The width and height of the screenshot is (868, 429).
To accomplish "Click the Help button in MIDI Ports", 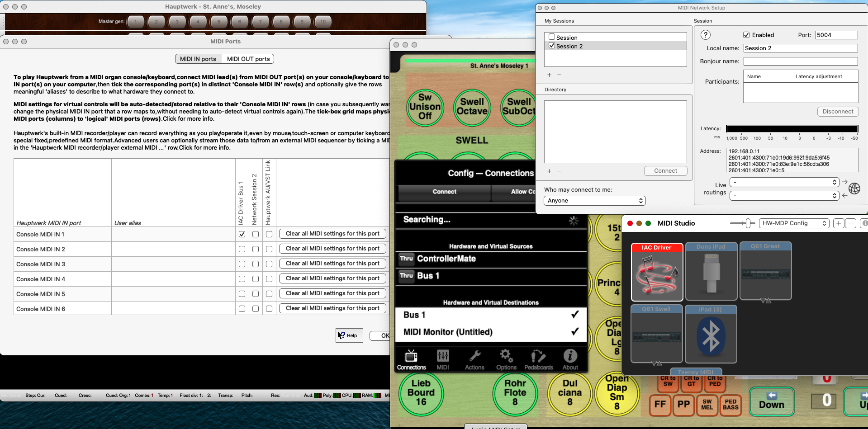I will click(349, 335).
